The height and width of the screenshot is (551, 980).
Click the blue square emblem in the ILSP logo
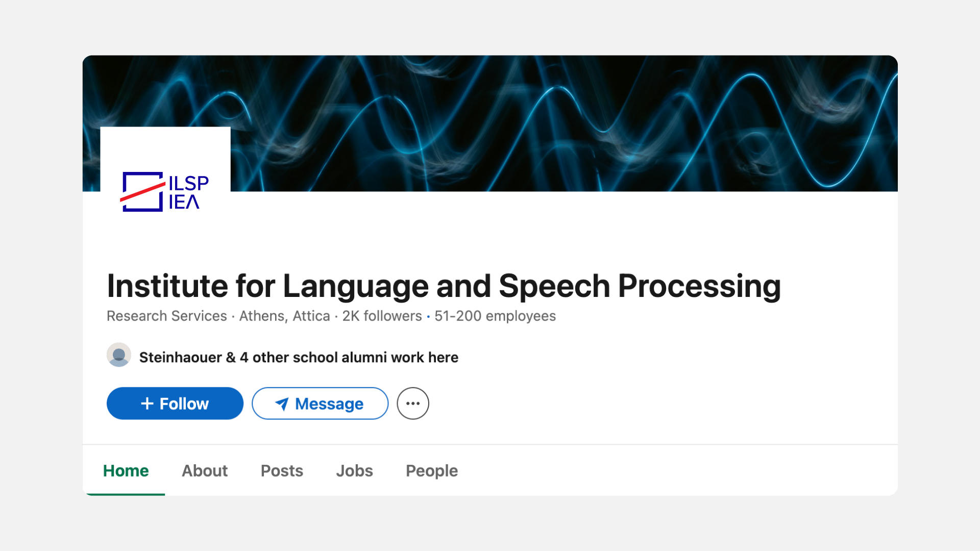(x=142, y=192)
